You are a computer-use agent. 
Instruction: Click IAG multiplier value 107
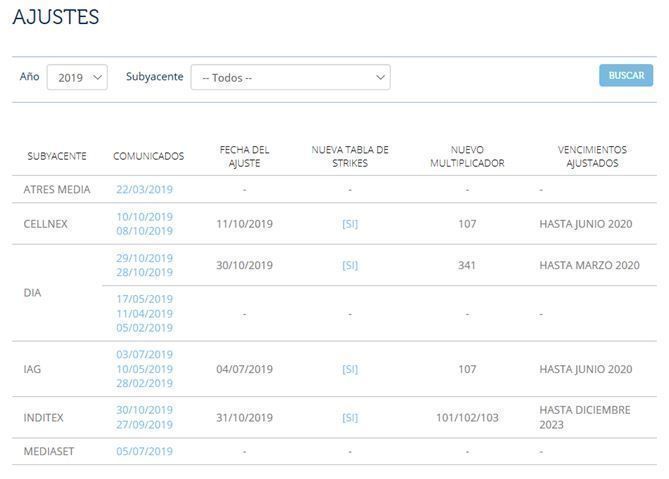(467, 369)
